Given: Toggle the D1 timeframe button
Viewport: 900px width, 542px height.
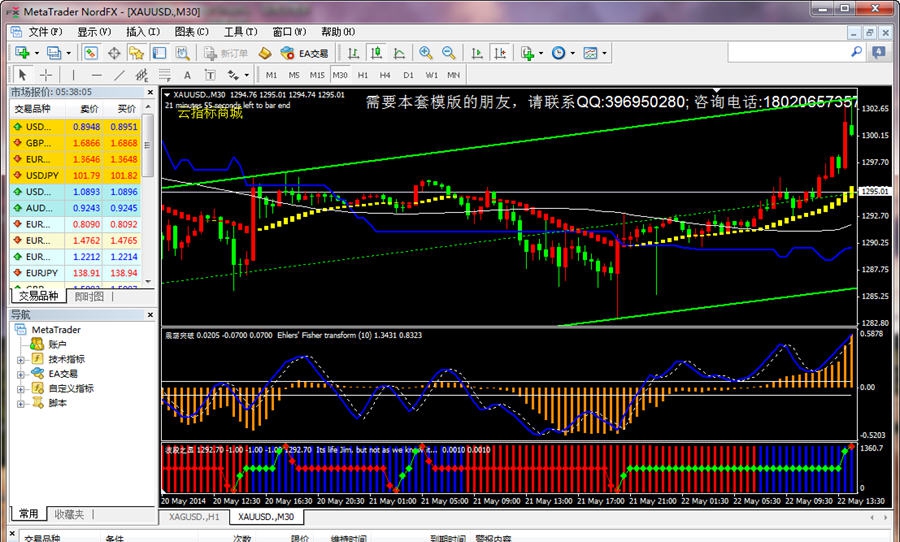Looking at the screenshot, I should click(408, 75).
